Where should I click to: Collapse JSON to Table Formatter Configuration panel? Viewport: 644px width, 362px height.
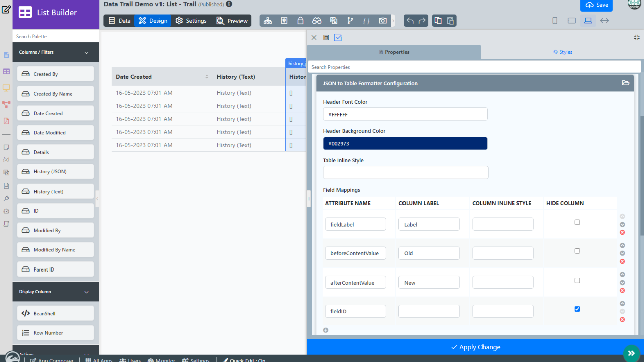625,83
